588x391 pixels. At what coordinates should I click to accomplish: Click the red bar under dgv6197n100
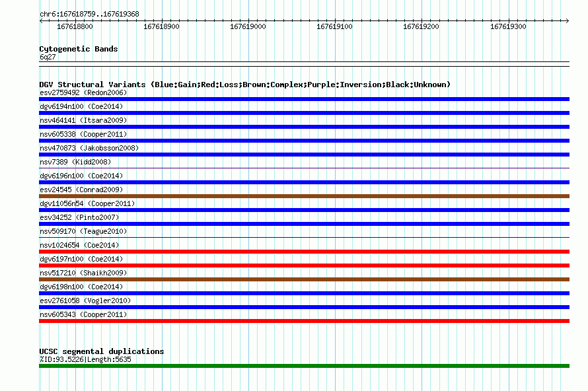click(x=304, y=266)
